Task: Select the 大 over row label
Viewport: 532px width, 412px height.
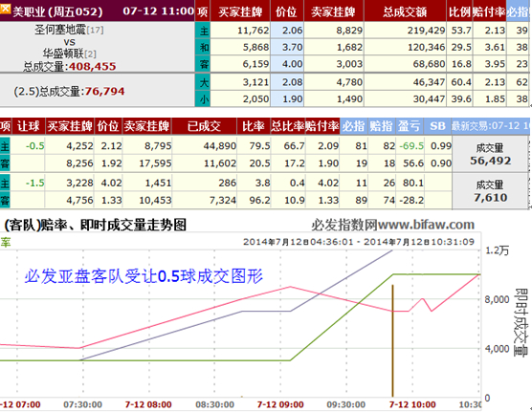Action: tap(203, 82)
